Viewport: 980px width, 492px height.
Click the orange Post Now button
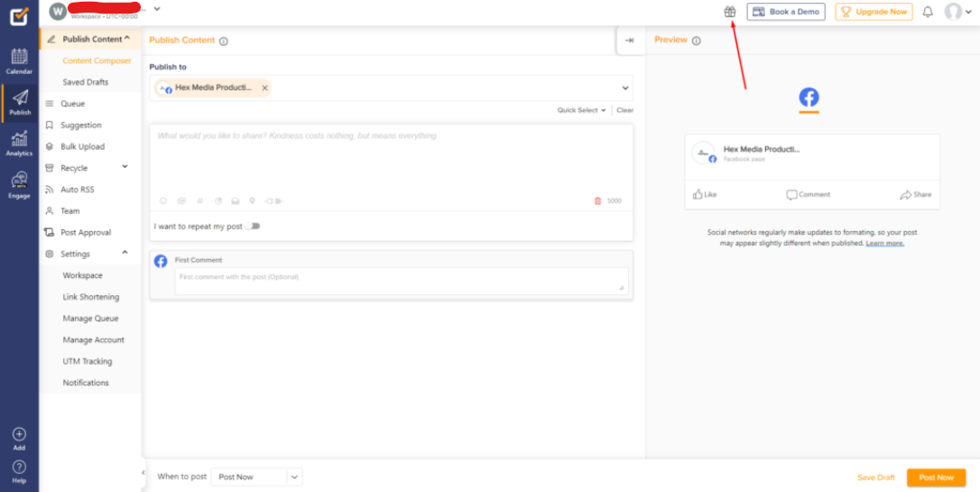pyautogui.click(x=936, y=478)
